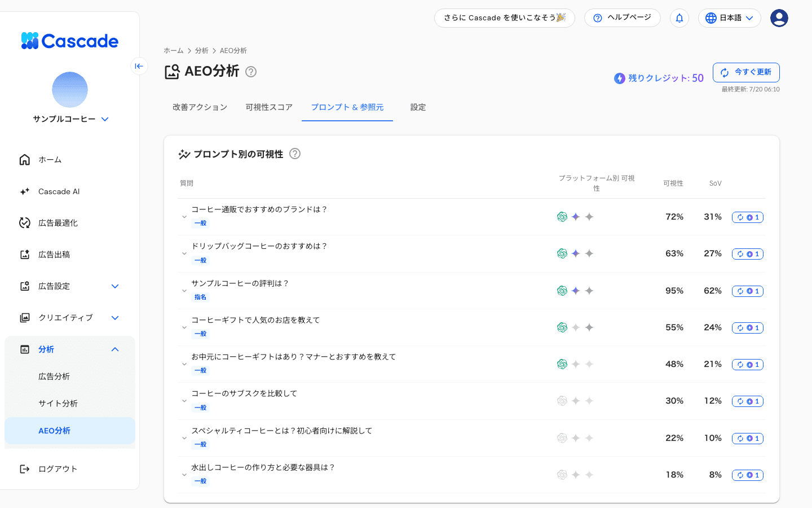Viewport: 812px width, 508px height.
Task: Expand クリエイティブ sidebar menu
Action: (70, 318)
